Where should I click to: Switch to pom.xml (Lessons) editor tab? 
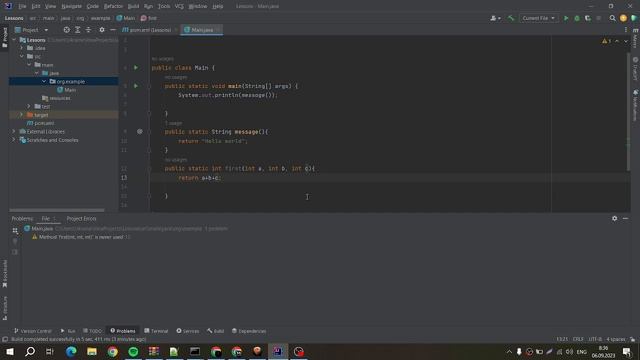[x=149, y=30]
